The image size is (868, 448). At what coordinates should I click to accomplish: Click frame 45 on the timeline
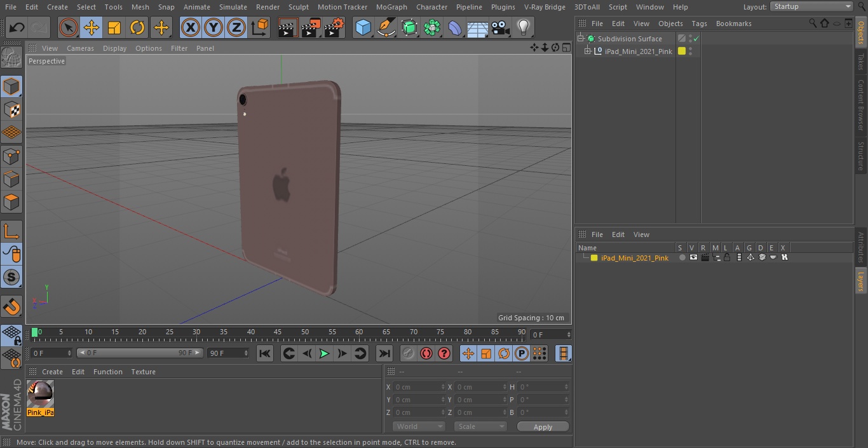click(278, 332)
